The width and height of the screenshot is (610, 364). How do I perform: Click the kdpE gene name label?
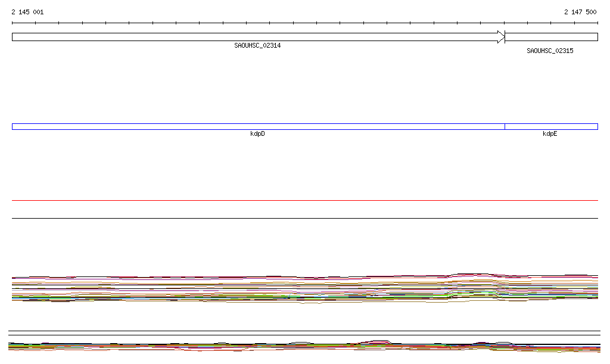pos(550,134)
